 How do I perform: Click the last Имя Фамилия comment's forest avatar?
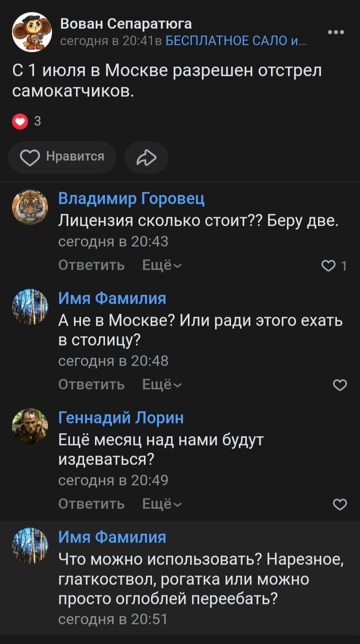30,545
